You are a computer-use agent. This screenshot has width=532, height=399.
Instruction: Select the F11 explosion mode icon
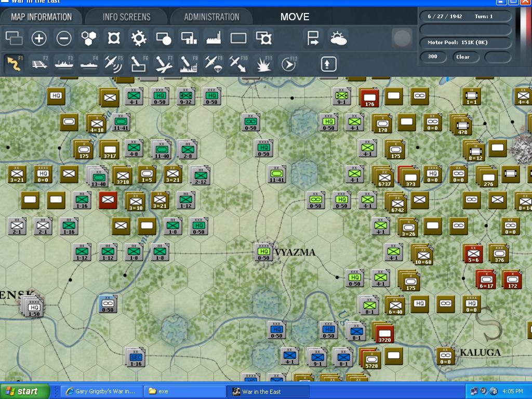[x=263, y=64]
